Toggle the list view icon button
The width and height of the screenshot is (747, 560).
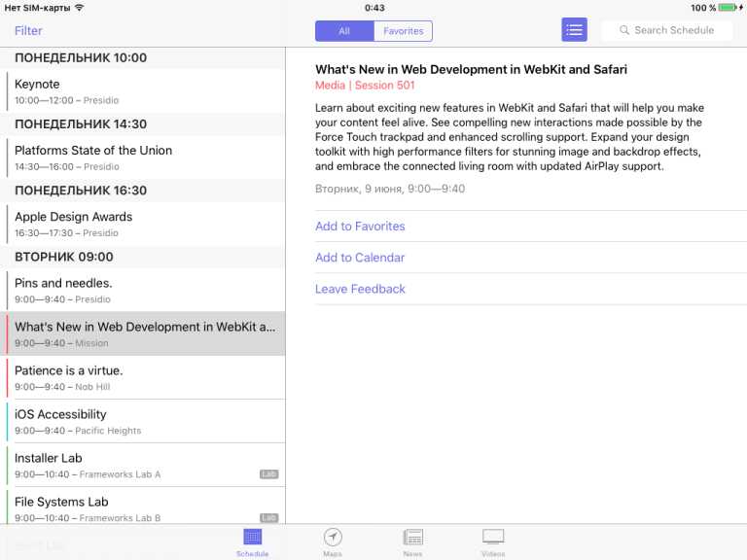pyautogui.click(x=574, y=30)
